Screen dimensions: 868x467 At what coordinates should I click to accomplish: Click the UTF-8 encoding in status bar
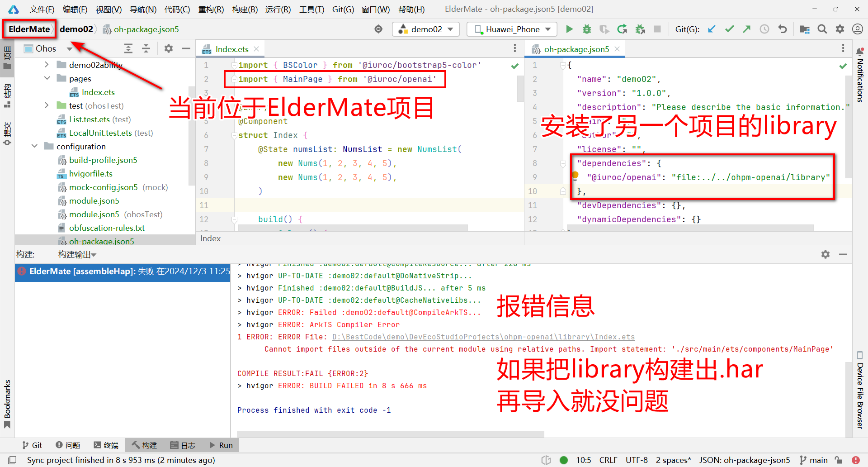637,460
